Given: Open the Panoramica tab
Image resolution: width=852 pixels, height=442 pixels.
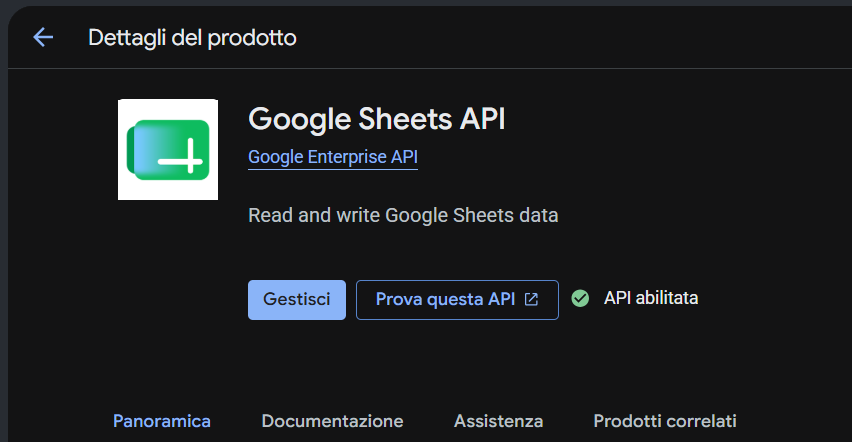Looking at the screenshot, I should 161,421.
